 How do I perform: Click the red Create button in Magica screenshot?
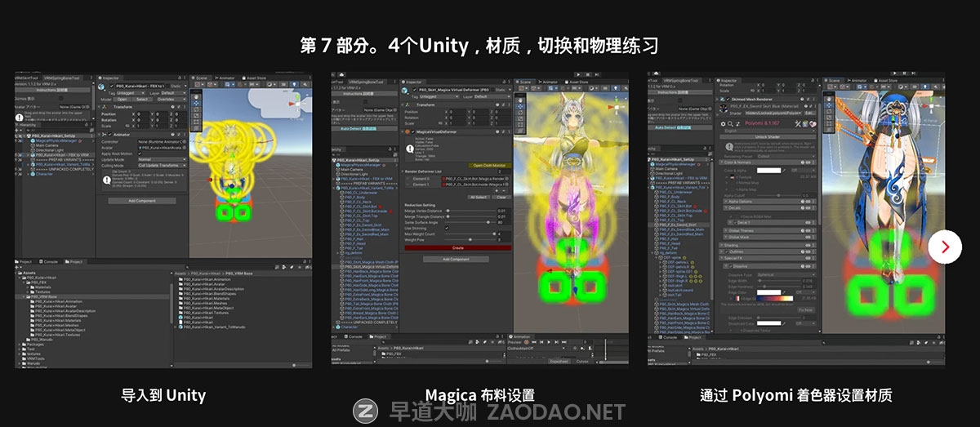pyautogui.click(x=458, y=248)
